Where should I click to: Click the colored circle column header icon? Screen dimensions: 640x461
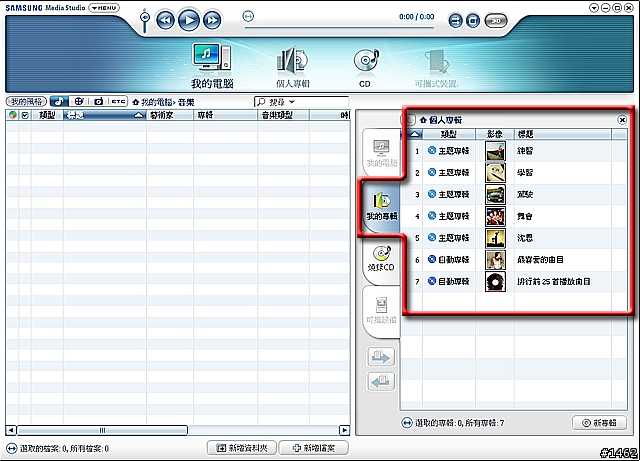(x=13, y=115)
